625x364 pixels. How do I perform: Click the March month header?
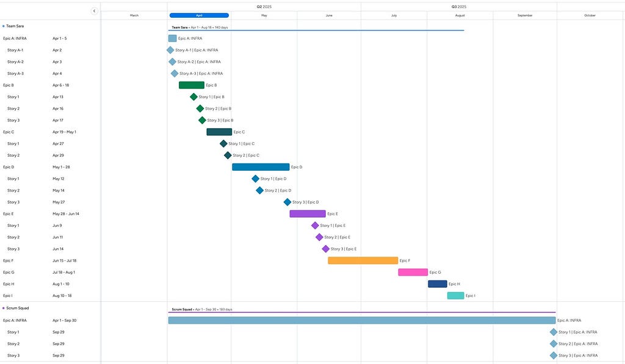coord(134,15)
